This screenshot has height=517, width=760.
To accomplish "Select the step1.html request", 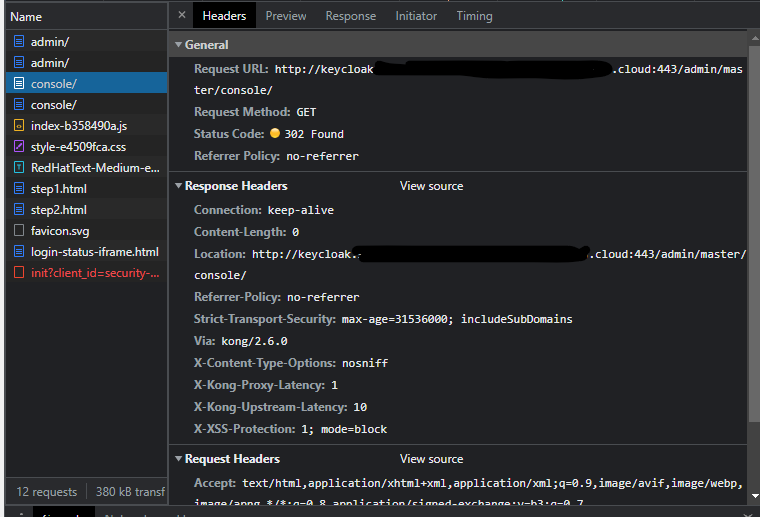I will 87,188.
